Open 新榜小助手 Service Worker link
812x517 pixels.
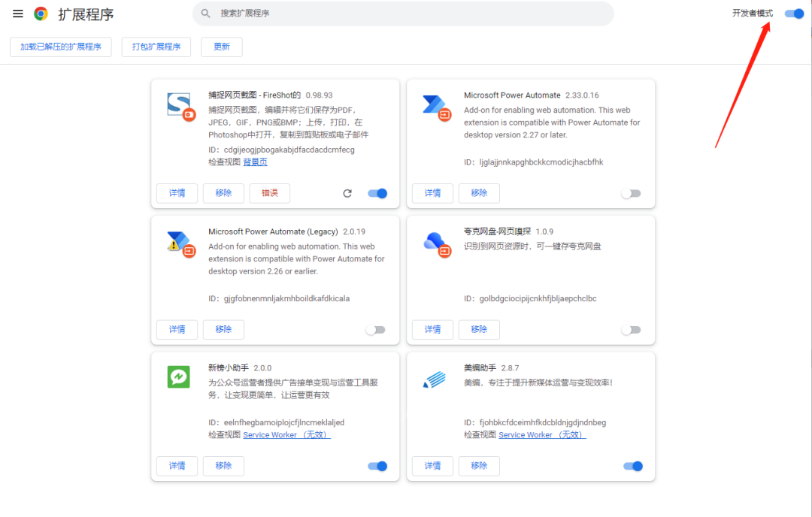(286, 434)
